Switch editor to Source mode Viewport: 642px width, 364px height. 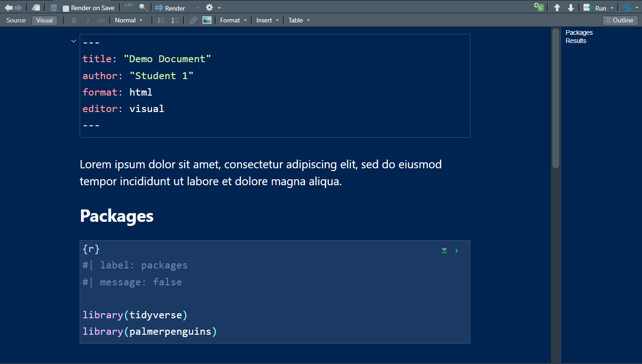(16, 20)
